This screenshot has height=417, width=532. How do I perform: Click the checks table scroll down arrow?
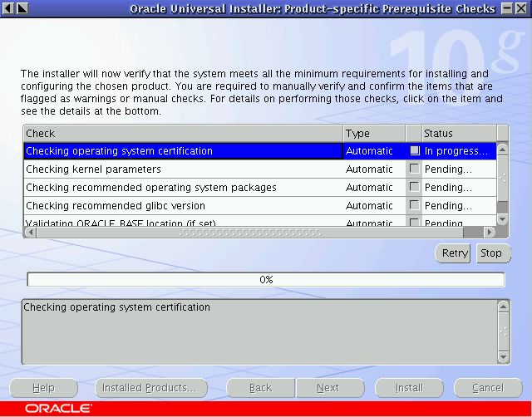(502, 219)
